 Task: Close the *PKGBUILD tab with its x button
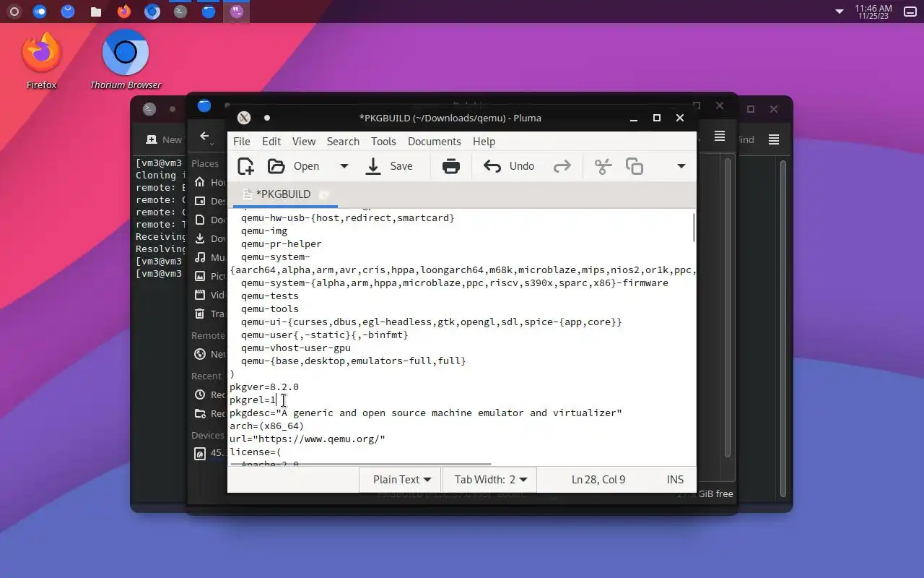tap(324, 194)
